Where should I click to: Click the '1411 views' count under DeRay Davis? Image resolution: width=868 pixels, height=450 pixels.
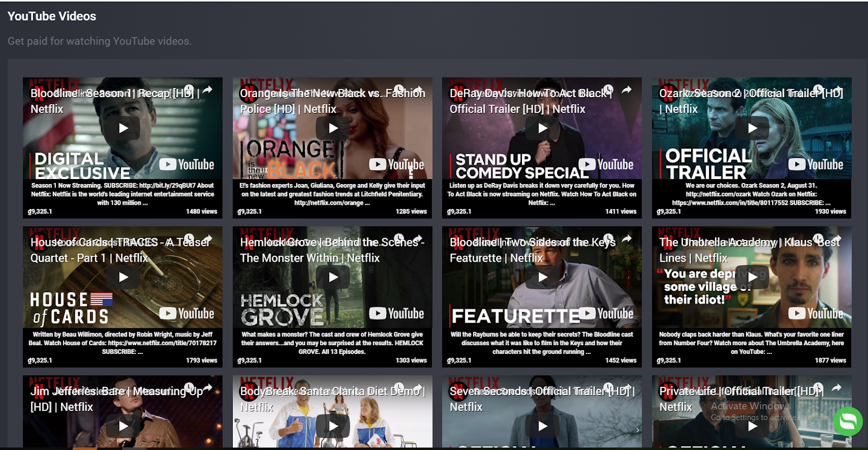coord(621,212)
